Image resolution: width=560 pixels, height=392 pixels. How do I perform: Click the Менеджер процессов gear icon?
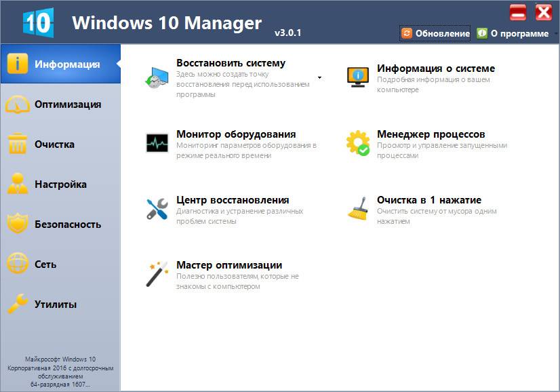(x=358, y=143)
